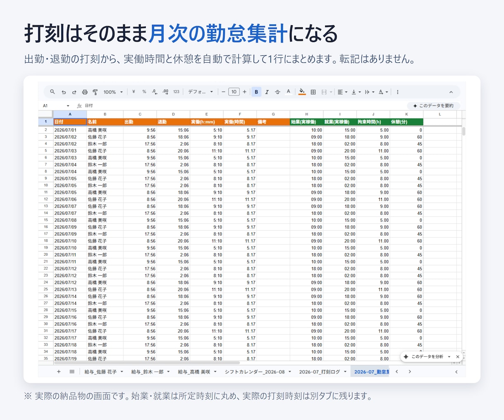
Task: Click cell 2026/07/01 in row 2
Action: pos(70,130)
